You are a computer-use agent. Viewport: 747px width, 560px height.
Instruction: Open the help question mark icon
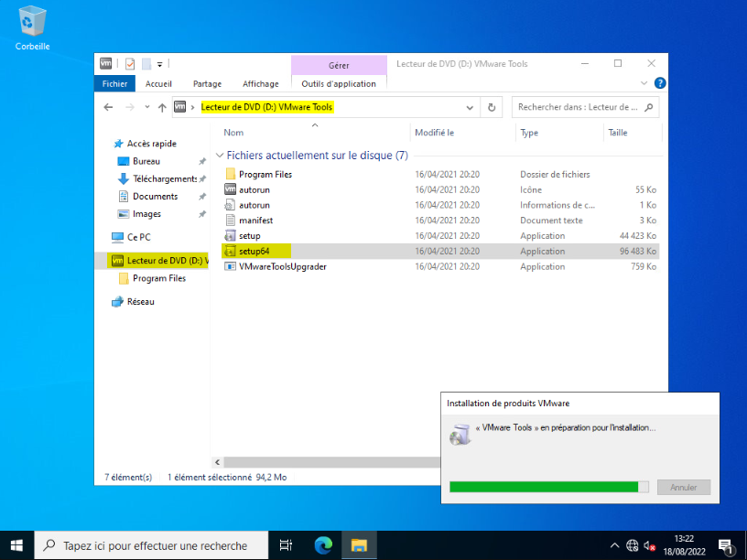coord(660,83)
